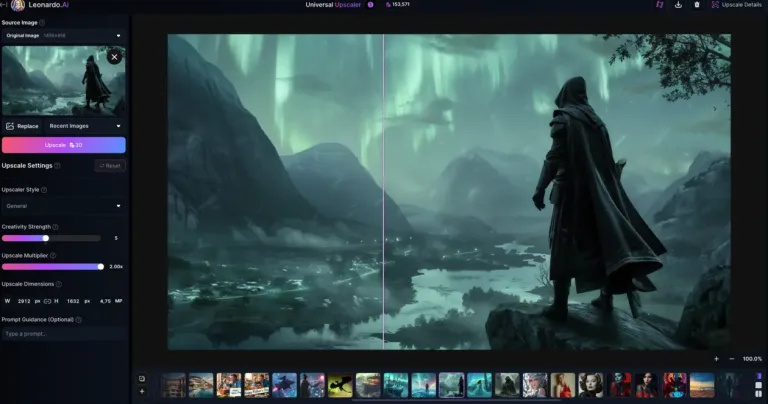Download the upscaled image

(678, 4)
